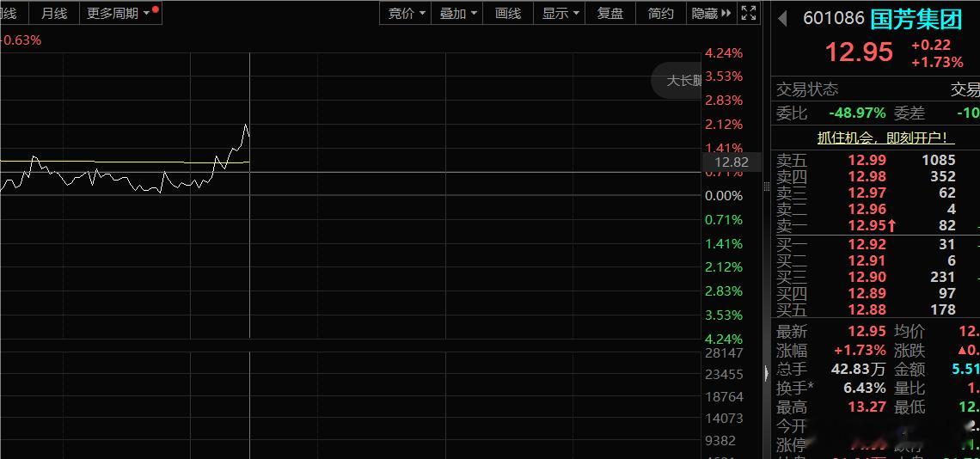Image resolution: width=980 pixels, height=459 pixels.
Task: Click 最高 value 13.27
Action: [867, 407]
